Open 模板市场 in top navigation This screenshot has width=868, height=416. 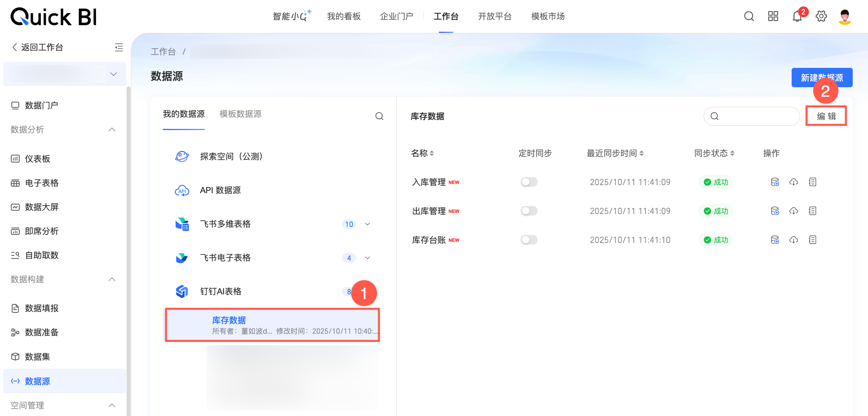(548, 16)
